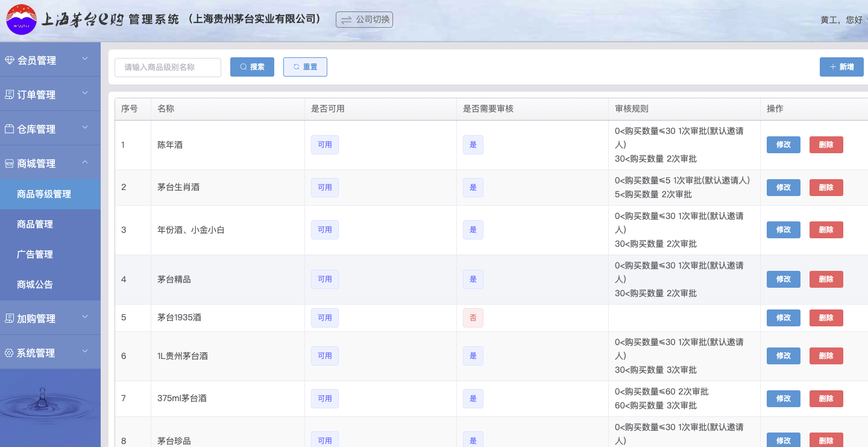The image size is (868, 447).
Task: Click the 搜索 search button
Action: point(252,67)
